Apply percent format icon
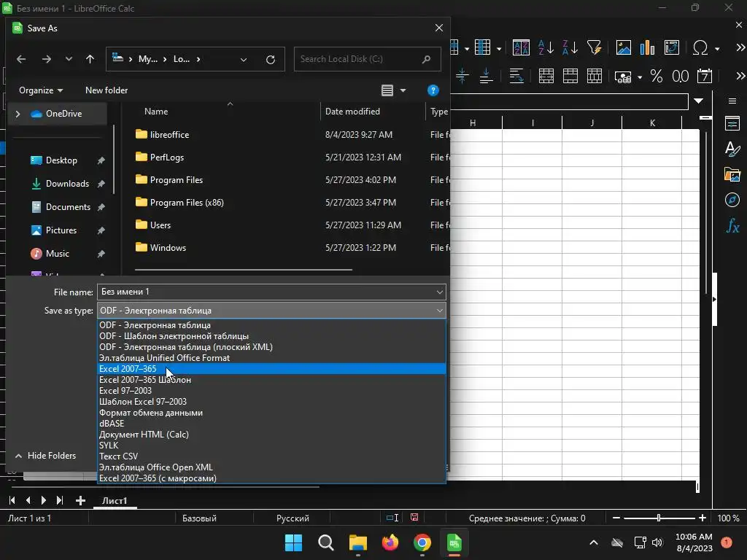The height and width of the screenshot is (560, 747). point(657,76)
